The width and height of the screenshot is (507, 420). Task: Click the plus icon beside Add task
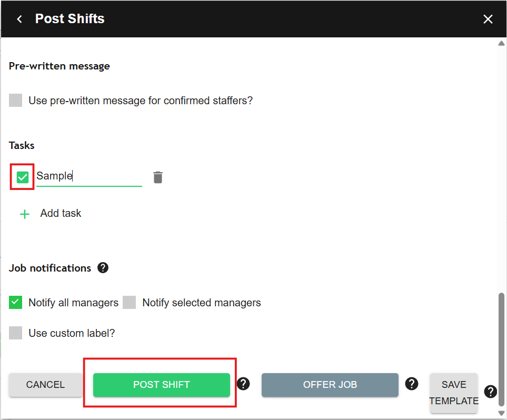coord(25,214)
